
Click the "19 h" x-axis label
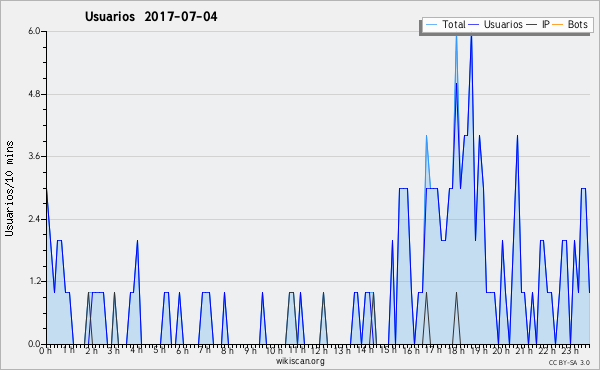pyautogui.click(x=479, y=350)
